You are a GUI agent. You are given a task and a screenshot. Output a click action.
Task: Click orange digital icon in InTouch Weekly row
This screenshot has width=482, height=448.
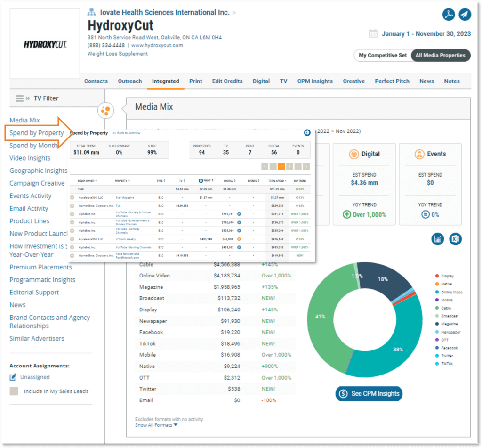click(239, 239)
